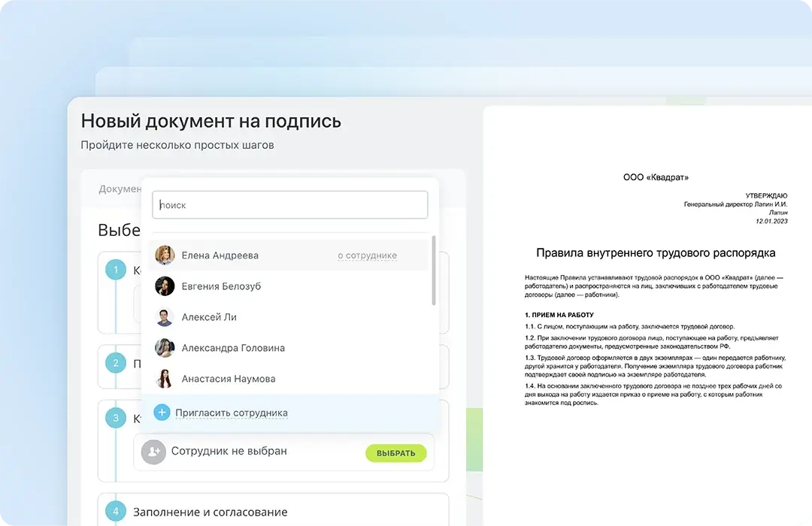Open the 'Пригласить сотрудника' link
This screenshot has height=526, width=812.
click(x=232, y=413)
